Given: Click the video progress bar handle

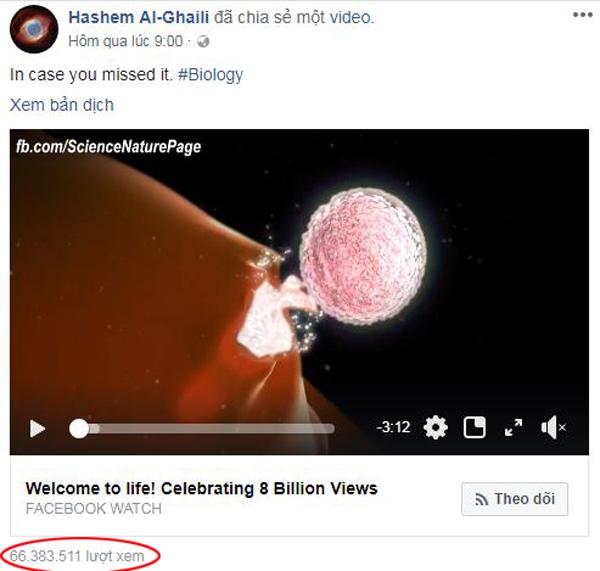Looking at the screenshot, I should point(79,428).
